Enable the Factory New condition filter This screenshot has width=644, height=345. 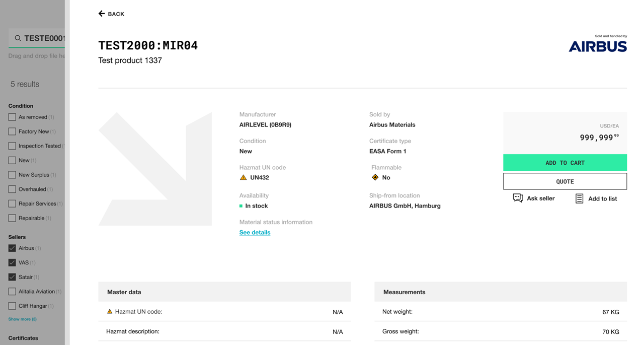(x=12, y=131)
